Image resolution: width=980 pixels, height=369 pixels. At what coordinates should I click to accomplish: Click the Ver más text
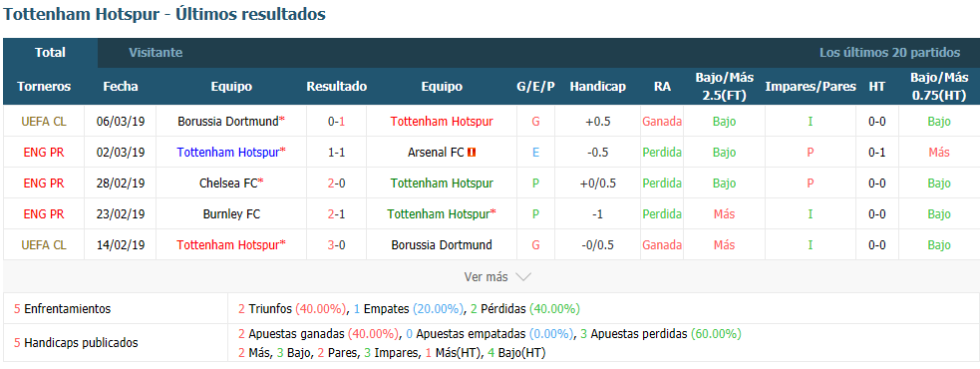[487, 276]
